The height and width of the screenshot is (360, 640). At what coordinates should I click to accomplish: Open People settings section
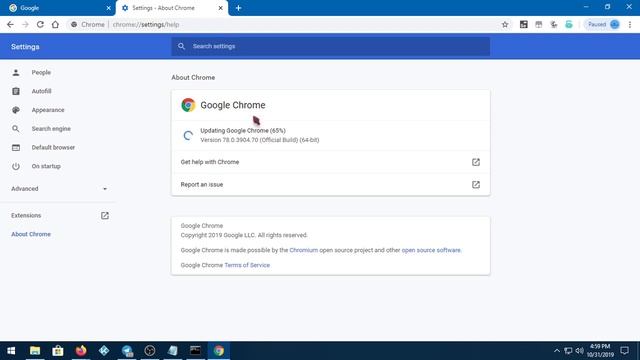tap(41, 72)
